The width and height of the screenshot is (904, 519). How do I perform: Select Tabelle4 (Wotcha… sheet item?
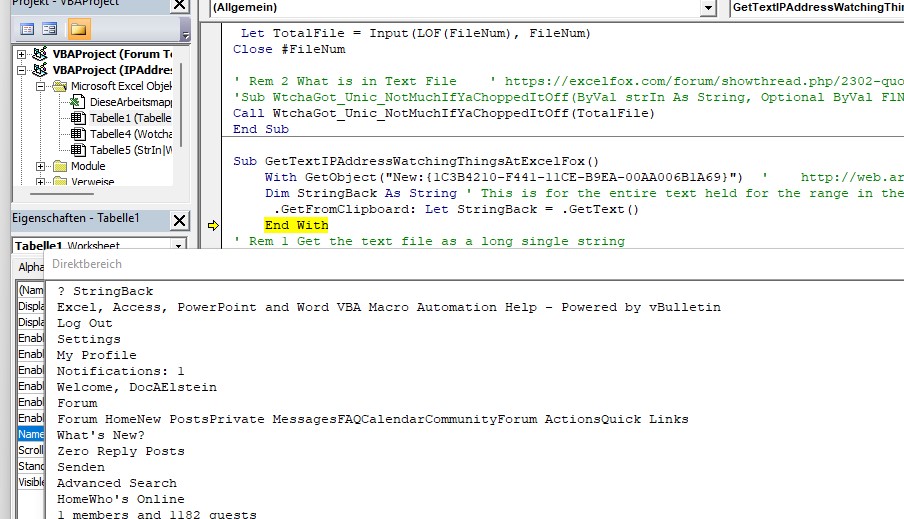131,134
